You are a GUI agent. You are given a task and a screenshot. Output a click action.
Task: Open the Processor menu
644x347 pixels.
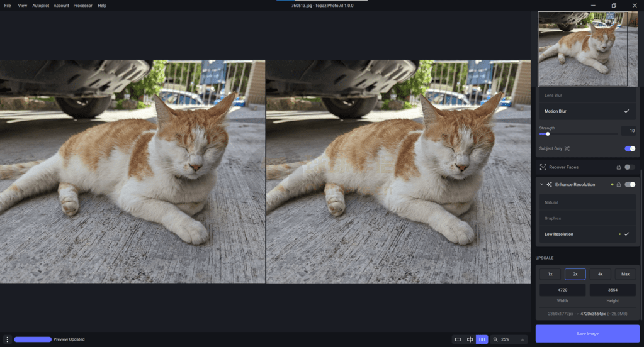pyautogui.click(x=82, y=6)
